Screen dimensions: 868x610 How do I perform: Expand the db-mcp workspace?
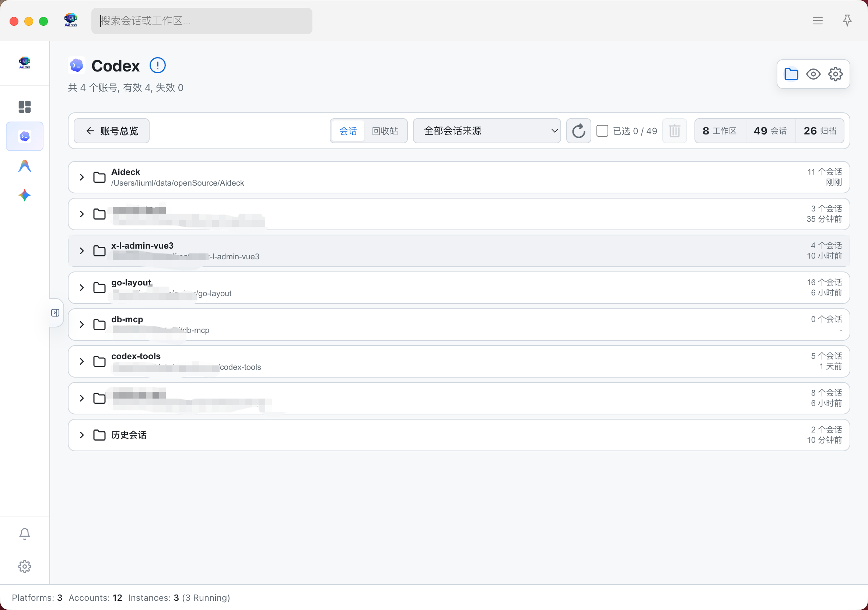point(82,325)
